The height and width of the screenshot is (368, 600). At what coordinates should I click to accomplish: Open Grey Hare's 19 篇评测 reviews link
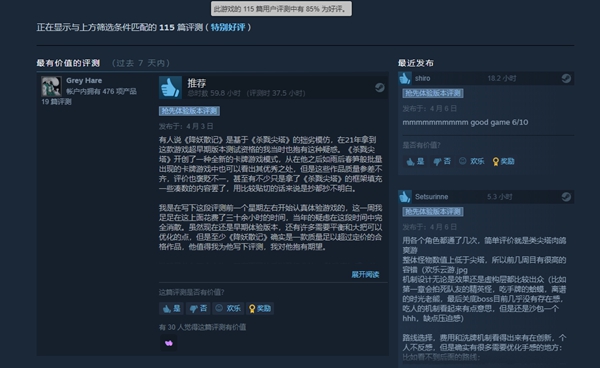56,102
